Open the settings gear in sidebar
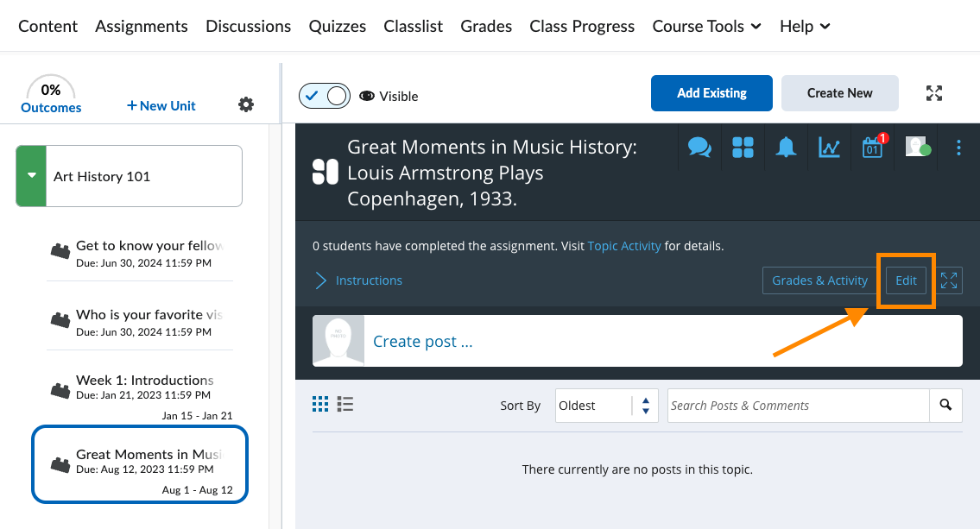The image size is (980, 529). pos(246,105)
